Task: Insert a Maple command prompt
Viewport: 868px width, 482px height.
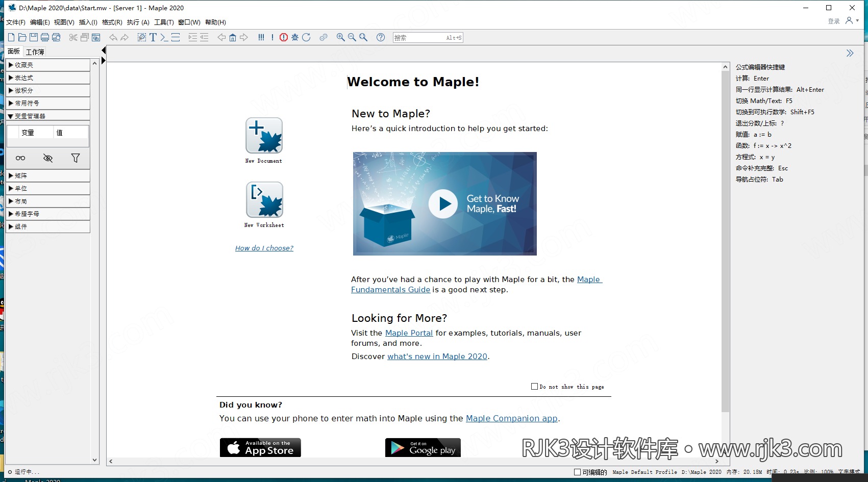Action: pyautogui.click(x=164, y=37)
